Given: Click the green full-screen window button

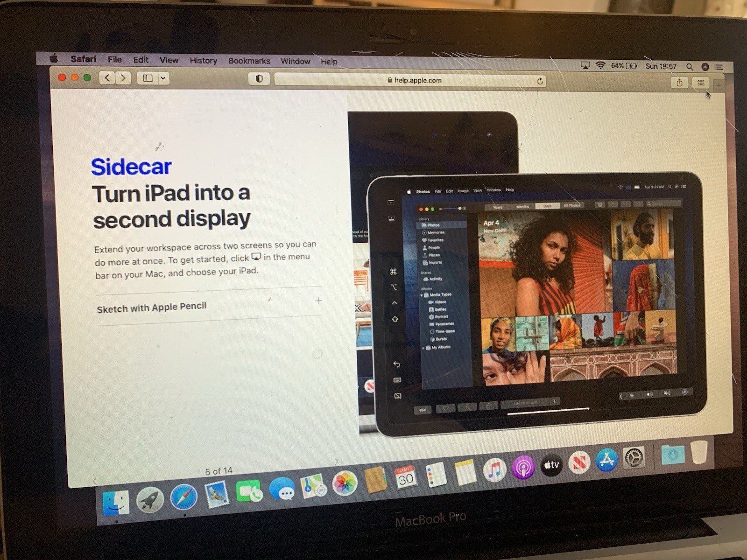Looking at the screenshot, I should pos(87,77).
